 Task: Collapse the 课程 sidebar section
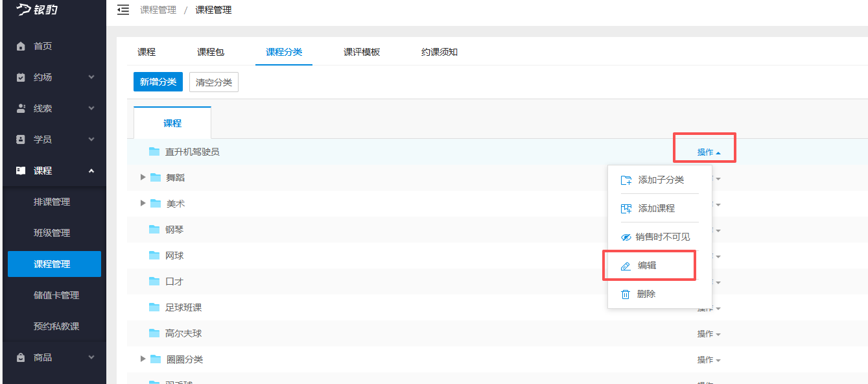tap(91, 171)
